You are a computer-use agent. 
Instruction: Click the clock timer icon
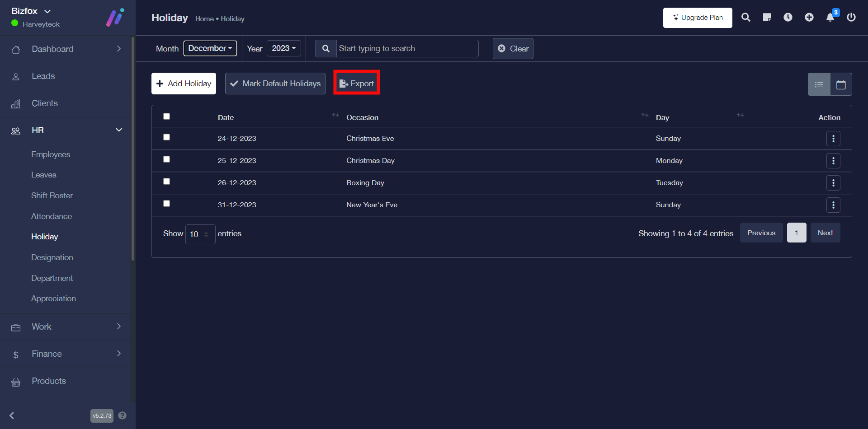(x=788, y=18)
